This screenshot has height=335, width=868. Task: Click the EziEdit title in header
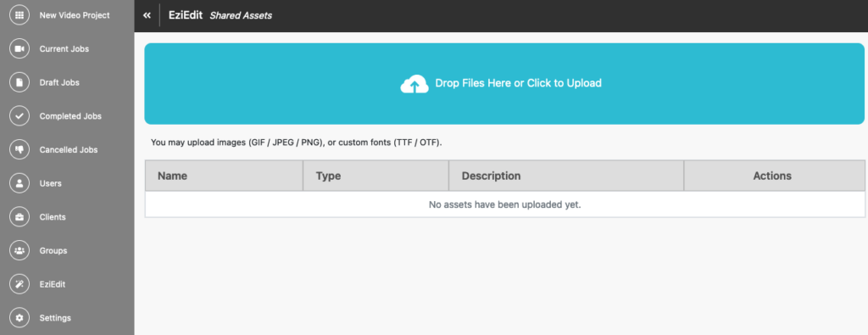[186, 15]
